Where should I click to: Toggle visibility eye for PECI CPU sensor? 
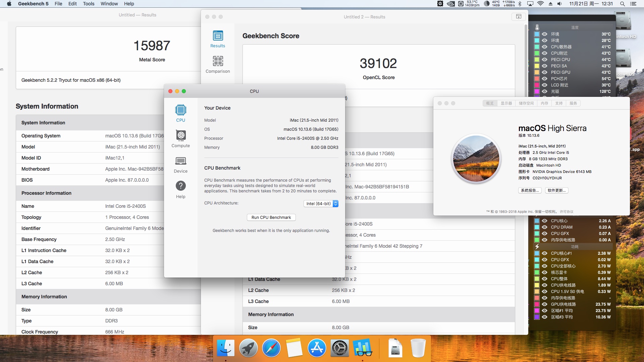(x=544, y=60)
